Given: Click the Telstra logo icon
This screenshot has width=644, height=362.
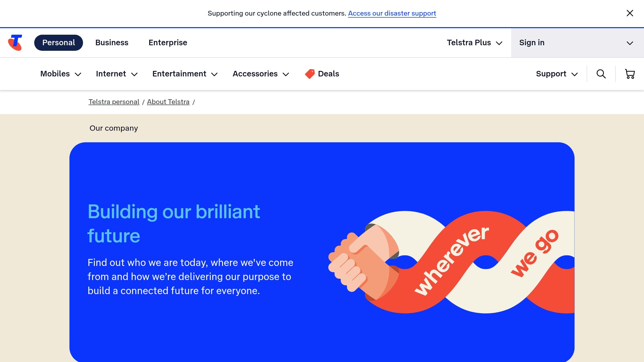Looking at the screenshot, I should tap(15, 43).
